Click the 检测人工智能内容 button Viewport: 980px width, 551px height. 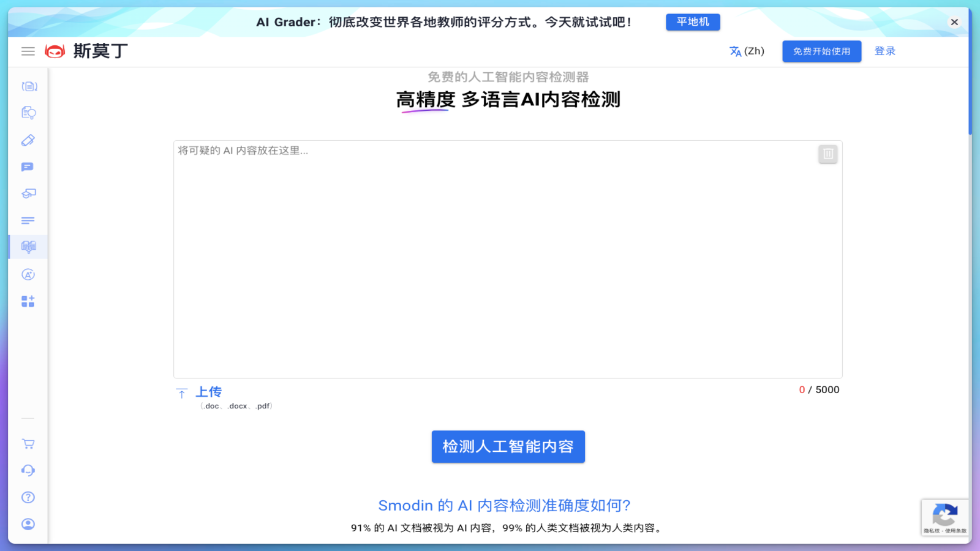tap(508, 447)
